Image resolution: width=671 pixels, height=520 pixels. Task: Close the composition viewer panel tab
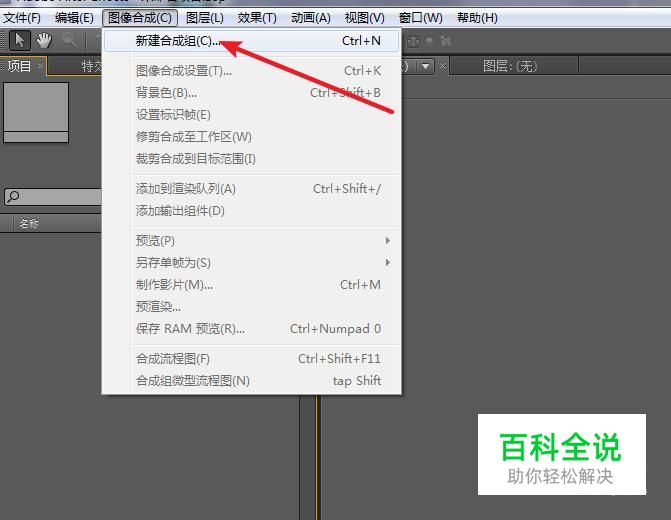[442, 65]
